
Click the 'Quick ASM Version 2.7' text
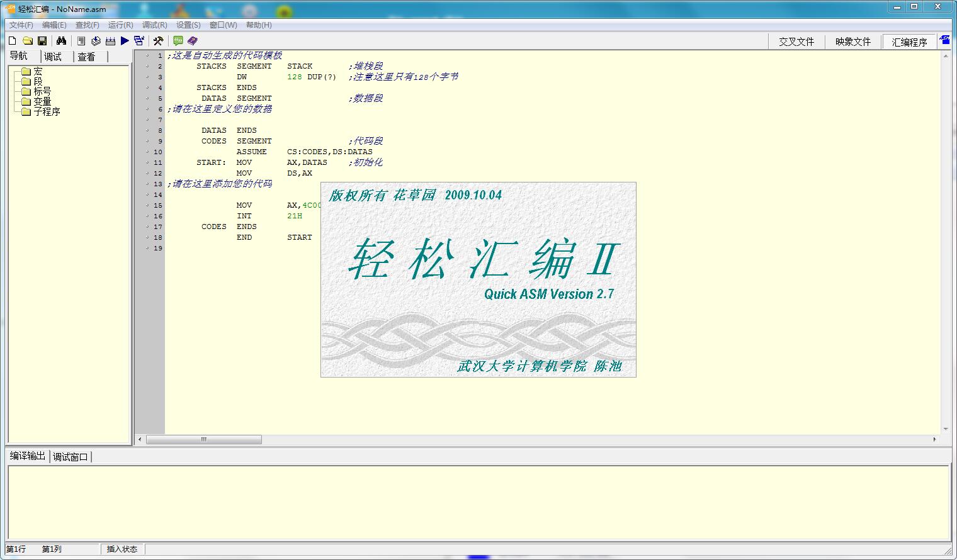pos(549,294)
